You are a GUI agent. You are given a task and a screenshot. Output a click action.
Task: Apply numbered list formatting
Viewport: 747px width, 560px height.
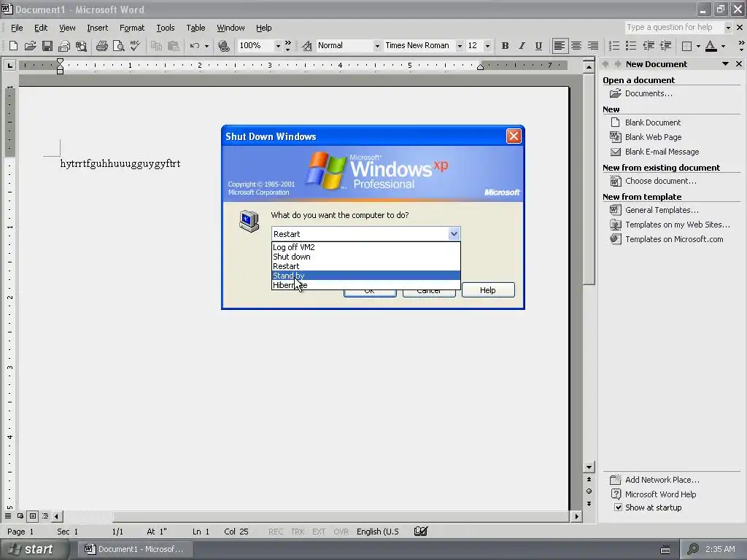click(614, 46)
